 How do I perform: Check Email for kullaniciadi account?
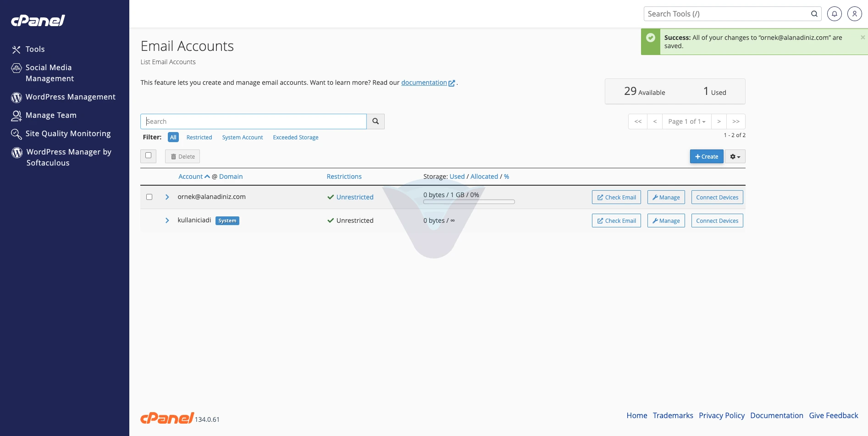(616, 221)
